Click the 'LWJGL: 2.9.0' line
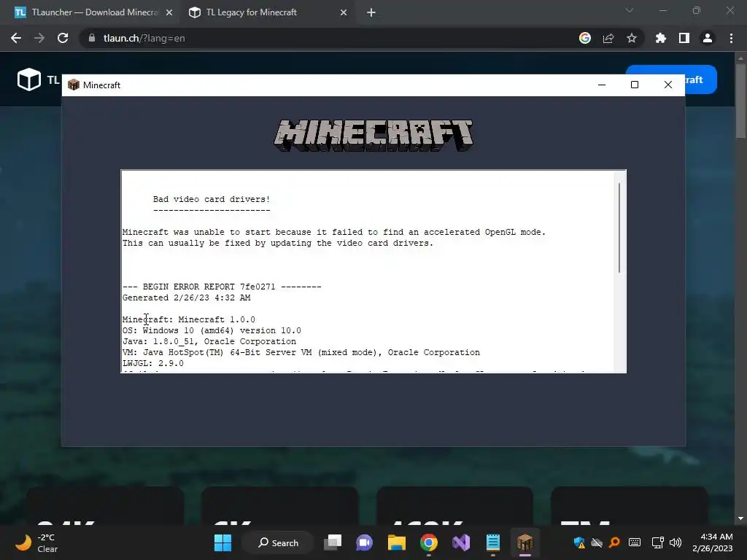The height and width of the screenshot is (560, 747). tap(153, 363)
